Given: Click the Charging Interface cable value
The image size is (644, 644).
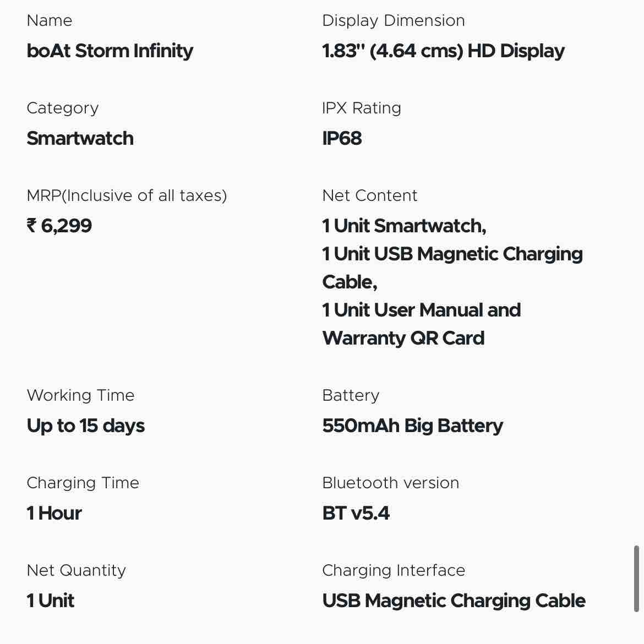Looking at the screenshot, I should pos(454,601).
